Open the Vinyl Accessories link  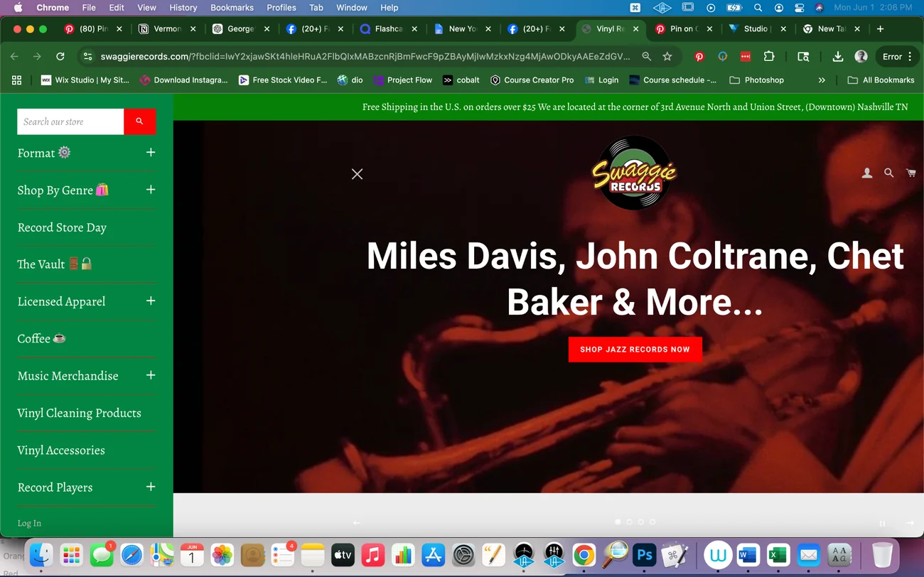[61, 450]
